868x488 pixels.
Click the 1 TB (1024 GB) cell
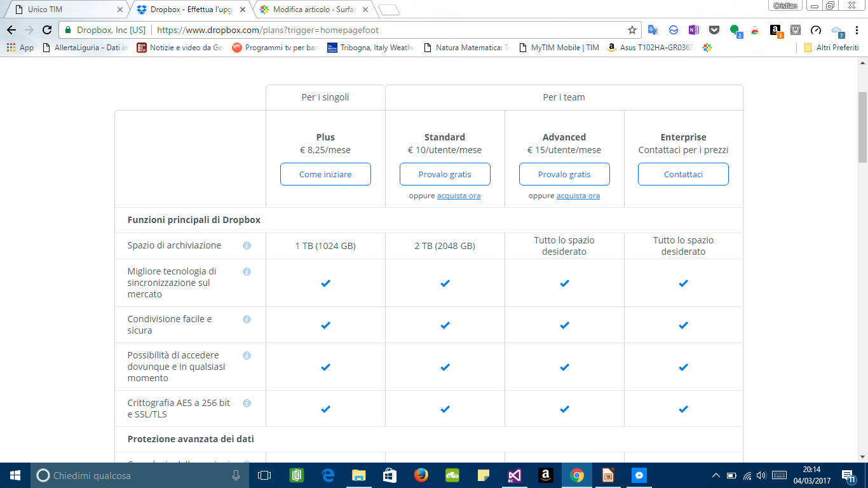325,246
